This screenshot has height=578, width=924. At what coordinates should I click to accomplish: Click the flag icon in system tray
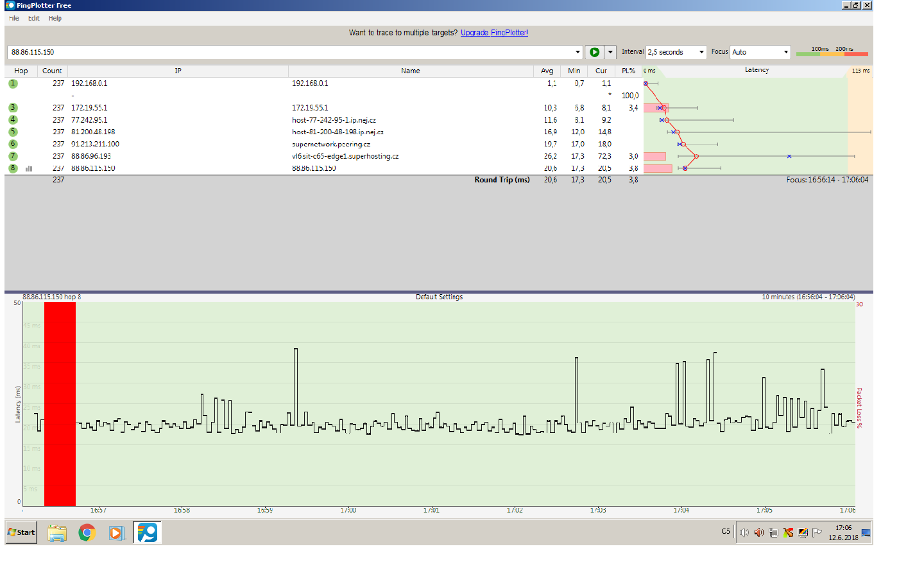point(817,532)
